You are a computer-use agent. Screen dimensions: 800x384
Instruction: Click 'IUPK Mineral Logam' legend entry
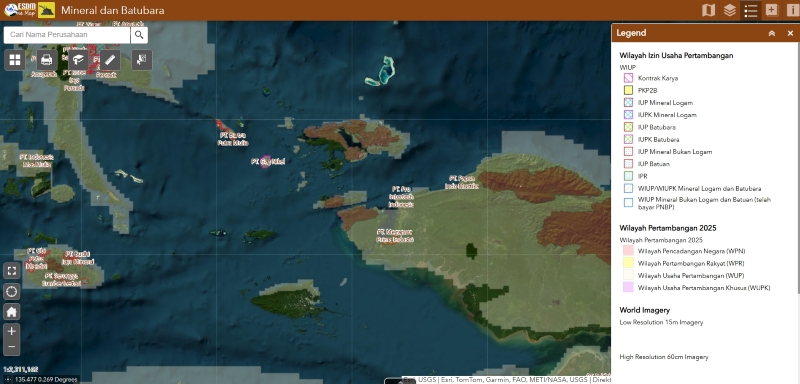pos(667,115)
